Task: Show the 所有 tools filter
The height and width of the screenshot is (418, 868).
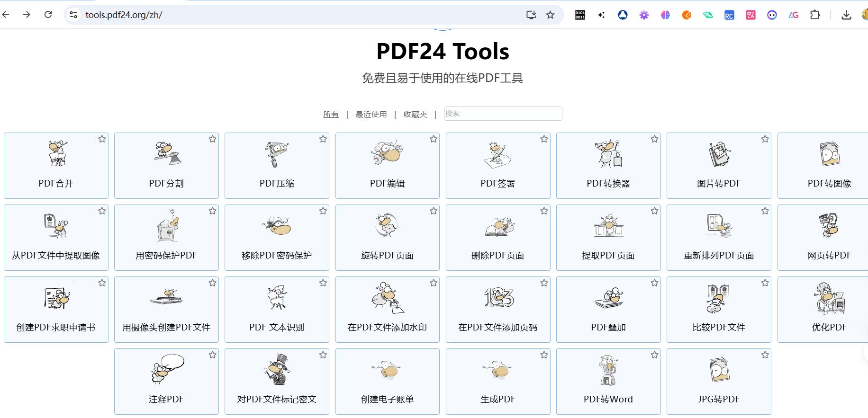Action: pos(331,115)
